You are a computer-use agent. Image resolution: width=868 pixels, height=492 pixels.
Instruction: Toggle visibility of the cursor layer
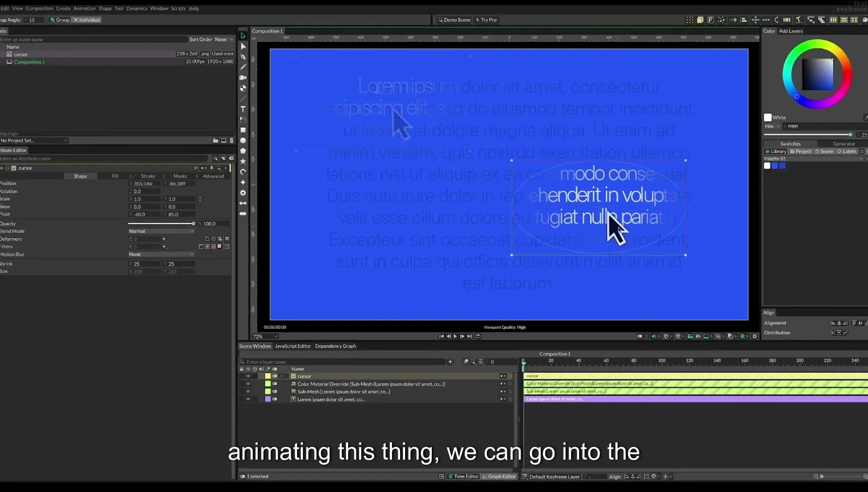pyautogui.click(x=248, y=376)
